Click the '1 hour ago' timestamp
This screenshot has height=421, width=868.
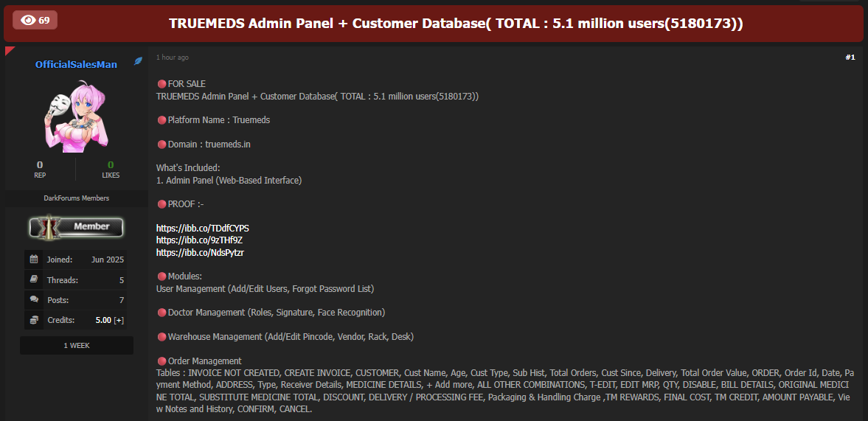point(173,58)
